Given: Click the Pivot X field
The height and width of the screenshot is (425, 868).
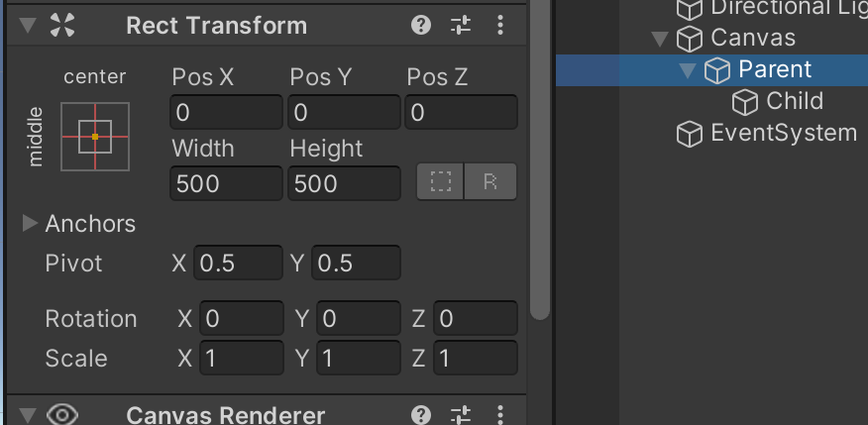Looking at the screenshot, I should 238,263.
